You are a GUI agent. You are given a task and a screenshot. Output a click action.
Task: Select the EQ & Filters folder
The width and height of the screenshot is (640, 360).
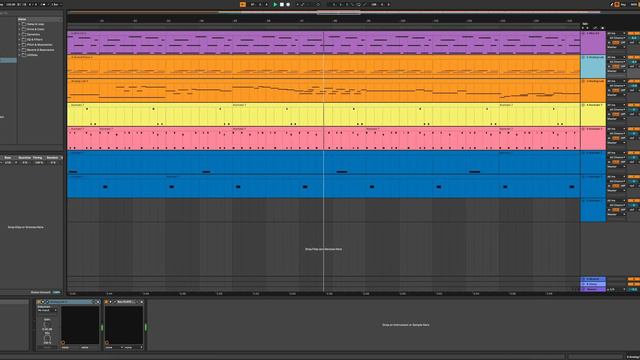click(x=35, y=40)
